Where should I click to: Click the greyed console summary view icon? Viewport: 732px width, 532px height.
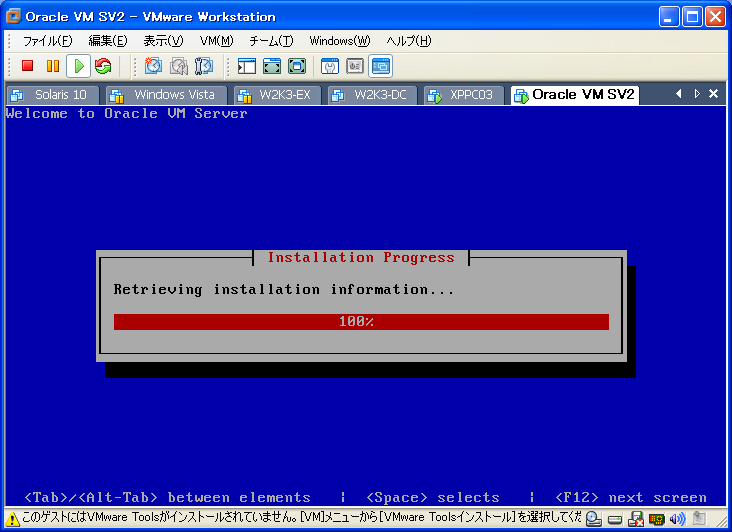click(x=355, y=66)
